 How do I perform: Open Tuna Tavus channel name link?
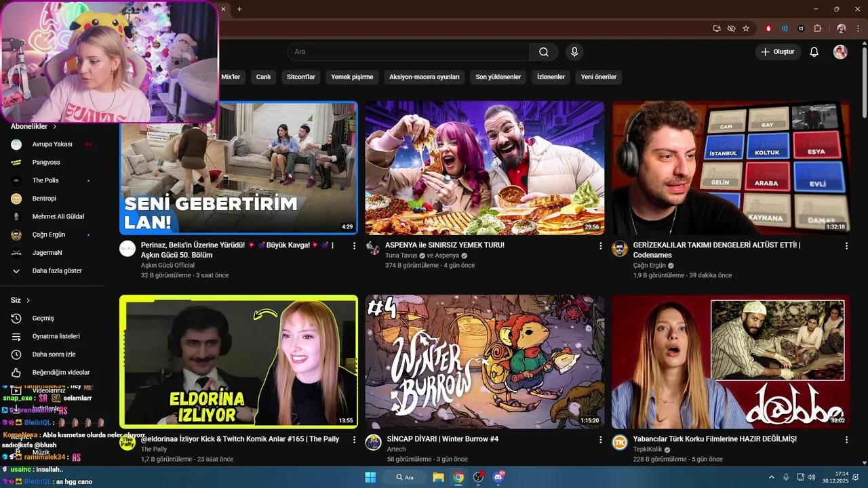[x=401, y=256]
